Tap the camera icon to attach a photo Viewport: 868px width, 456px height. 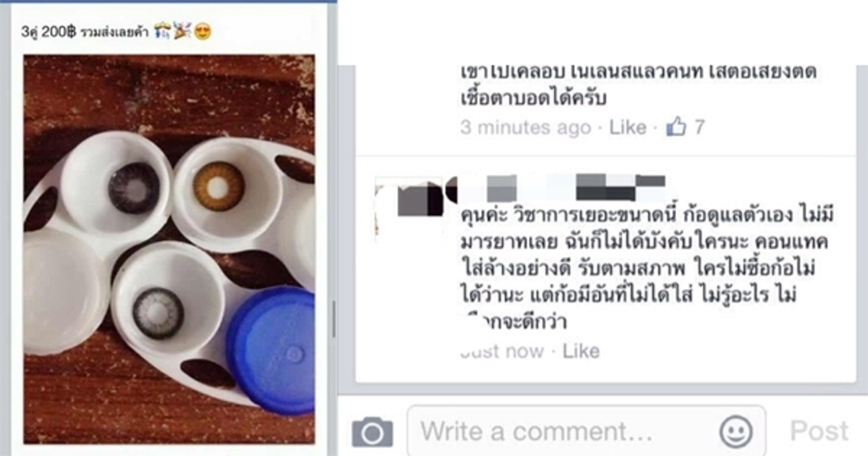(x=373, y=432)
